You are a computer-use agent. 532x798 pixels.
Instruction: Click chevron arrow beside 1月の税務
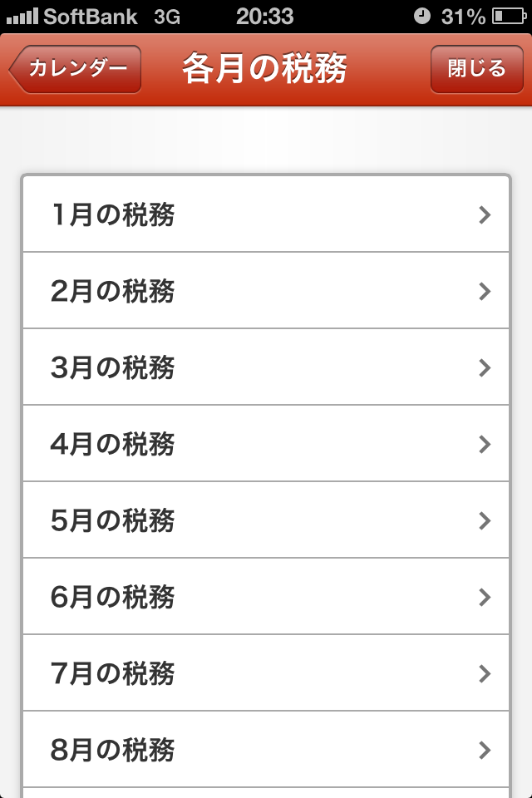485,215
